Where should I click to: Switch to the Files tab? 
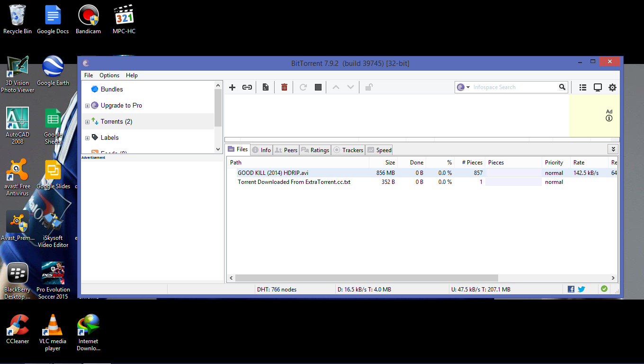click(x=238, y=149)
